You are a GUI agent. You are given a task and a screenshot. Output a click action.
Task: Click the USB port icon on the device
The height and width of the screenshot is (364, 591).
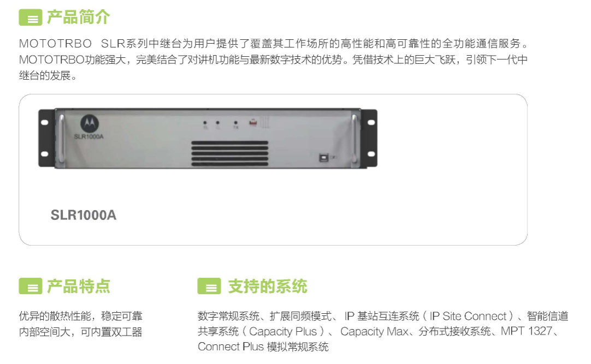[323, 157]
